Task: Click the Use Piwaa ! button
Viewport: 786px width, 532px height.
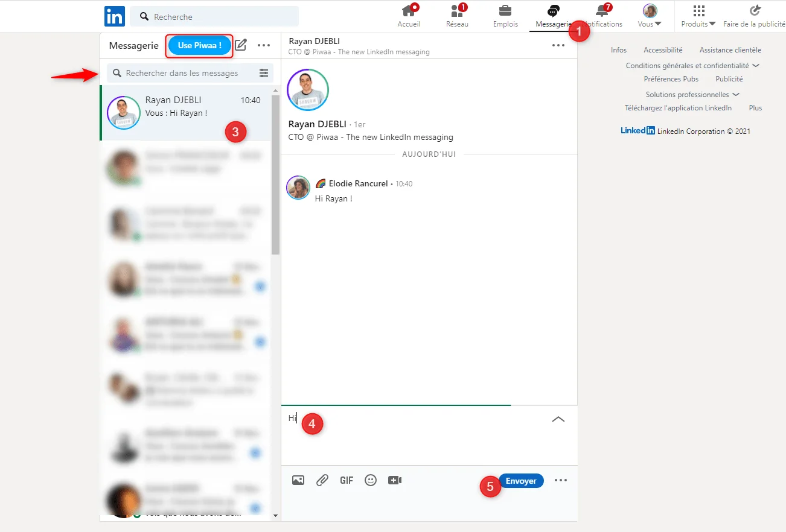Action: [x=199, y=45]
